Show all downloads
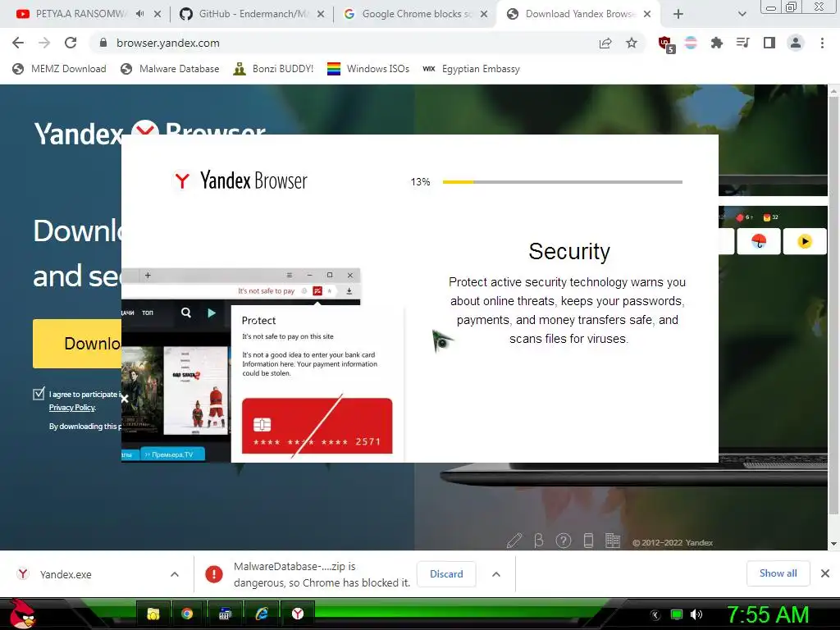The image size is (840, 630). (x=778, y=573)
